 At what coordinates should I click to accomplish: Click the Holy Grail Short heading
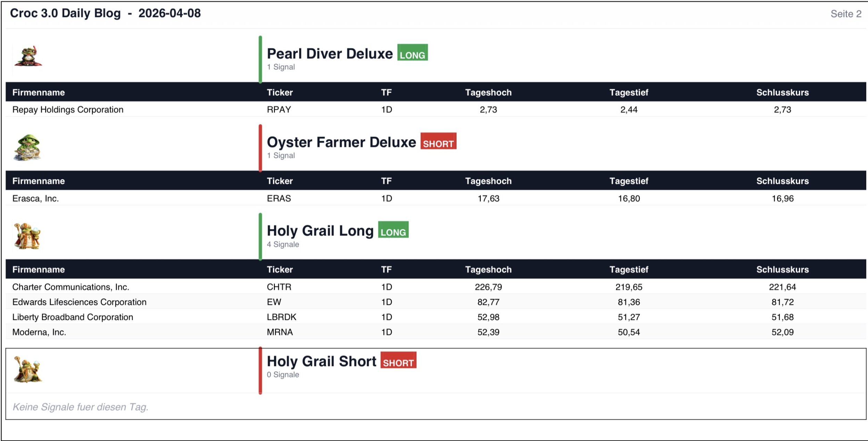[322, 361]
